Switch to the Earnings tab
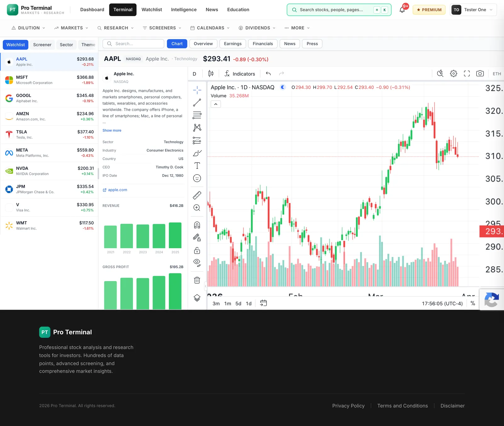504x426 pixels. coord(233,44)
